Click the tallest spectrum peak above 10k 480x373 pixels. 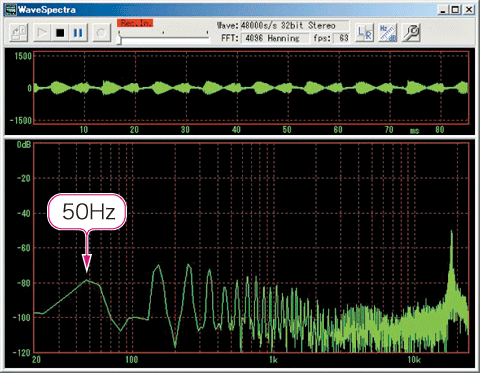click(452, 232)
